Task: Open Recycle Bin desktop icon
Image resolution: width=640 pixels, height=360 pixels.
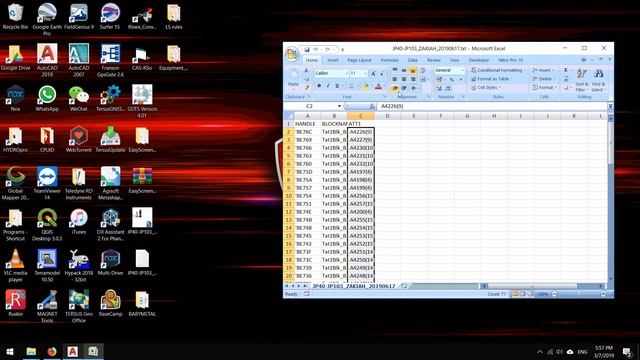Action: pos(15,17)
